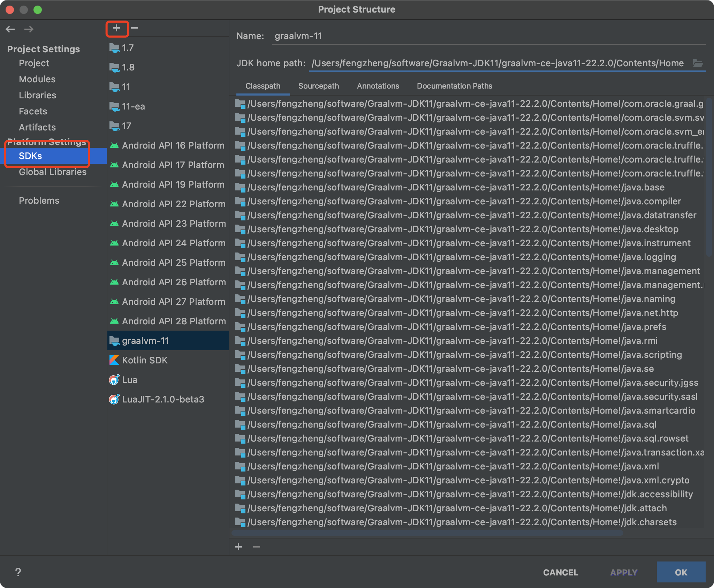The width and height of the screenshot is (714, 588).
Task: Browse JDK home path folder icon
Action: point(698,63)
